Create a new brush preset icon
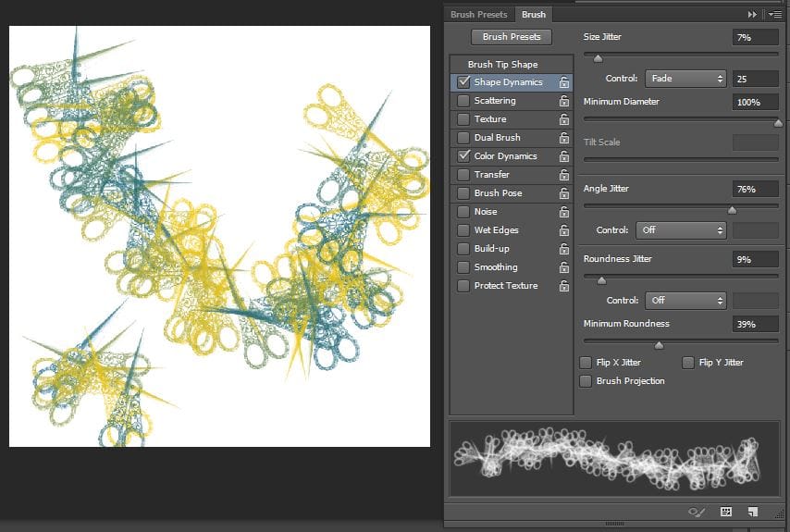 (x=753, y=512)
